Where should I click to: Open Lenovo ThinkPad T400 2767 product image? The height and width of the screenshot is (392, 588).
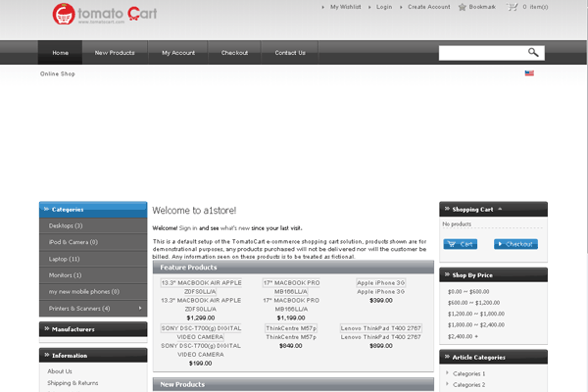click(x=380, y=328)
